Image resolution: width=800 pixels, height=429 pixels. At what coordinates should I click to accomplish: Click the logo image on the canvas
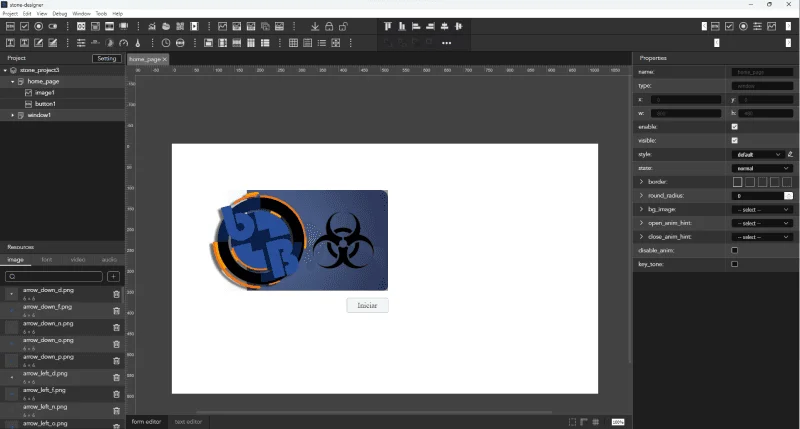(298, 240)
